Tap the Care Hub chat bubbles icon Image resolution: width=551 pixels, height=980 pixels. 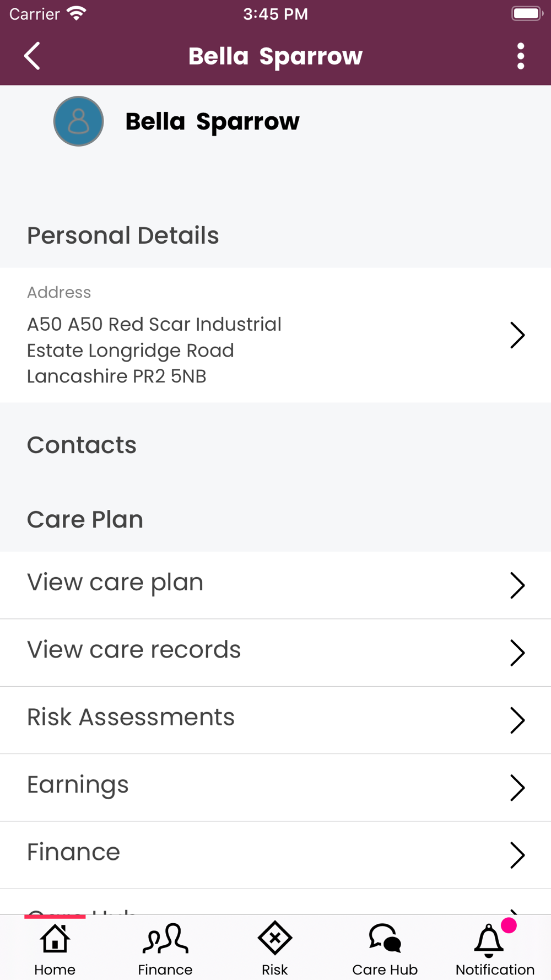(x=385, y=938)
